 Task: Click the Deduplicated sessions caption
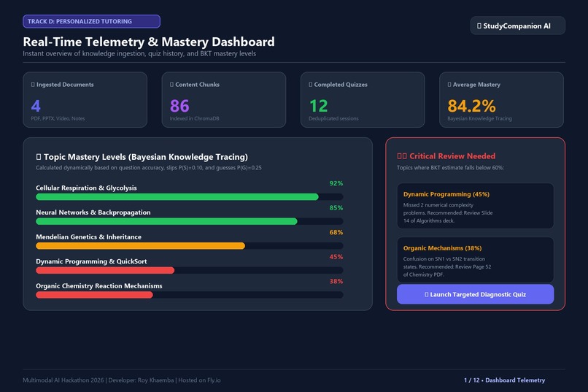(x=333, y=118)
